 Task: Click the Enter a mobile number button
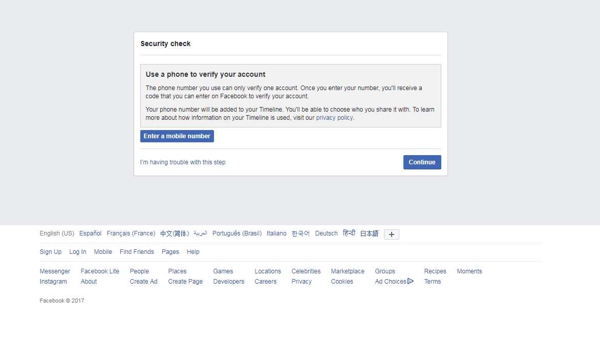pos(177,136)
